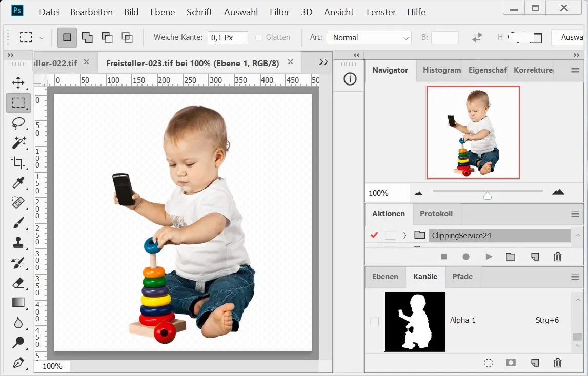Select the Crop tool
Viewport: 588px width, 376px height.
pos(18,163)
